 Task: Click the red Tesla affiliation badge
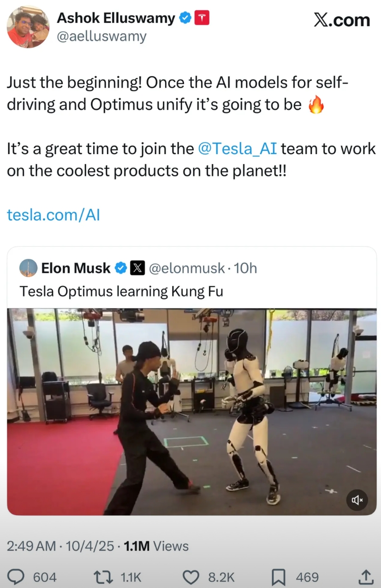(x=202, y=18)
